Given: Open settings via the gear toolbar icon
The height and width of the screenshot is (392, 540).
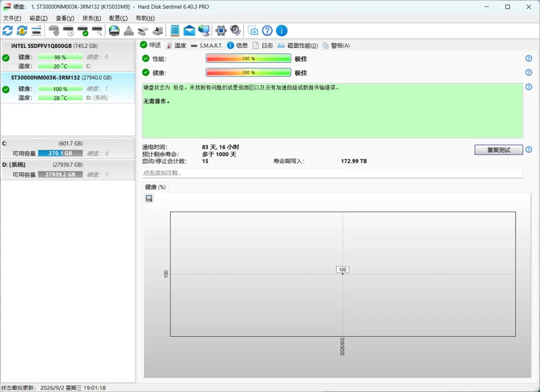Looking at the screenshot, I should click(x=221, y=30).
